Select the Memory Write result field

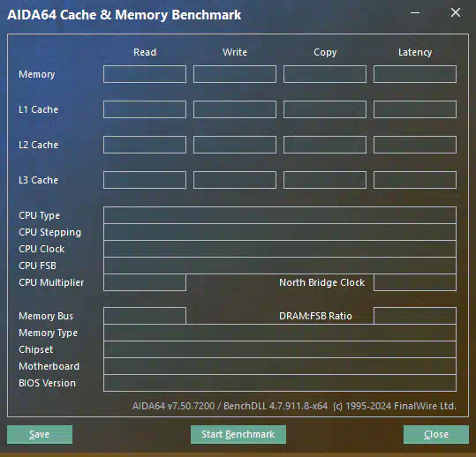[x=235, y=74]
